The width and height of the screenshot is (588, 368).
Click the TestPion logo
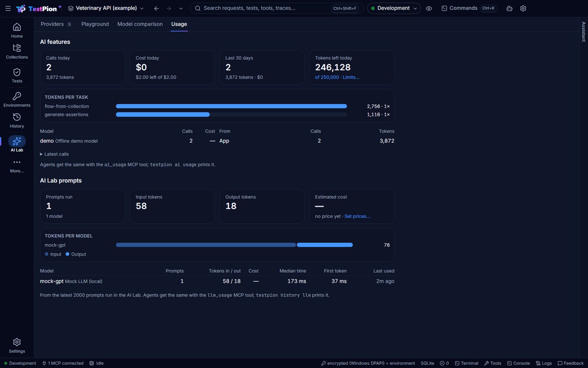(x=39, y=8)
